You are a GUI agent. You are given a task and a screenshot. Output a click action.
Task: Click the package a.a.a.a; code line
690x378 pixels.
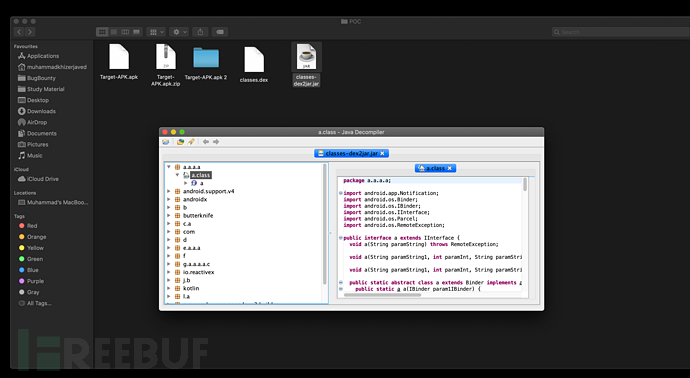click(367, 180)
